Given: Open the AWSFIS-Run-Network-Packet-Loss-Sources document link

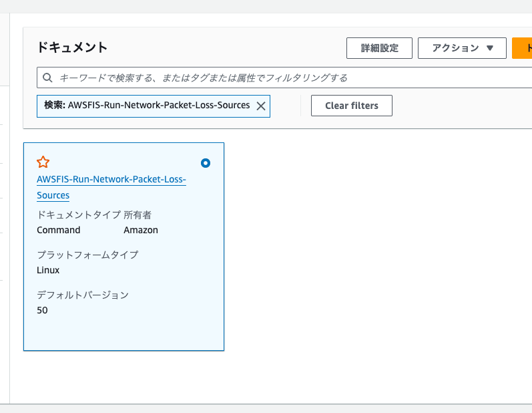Looking at the screenshot, I should (111, 187).
